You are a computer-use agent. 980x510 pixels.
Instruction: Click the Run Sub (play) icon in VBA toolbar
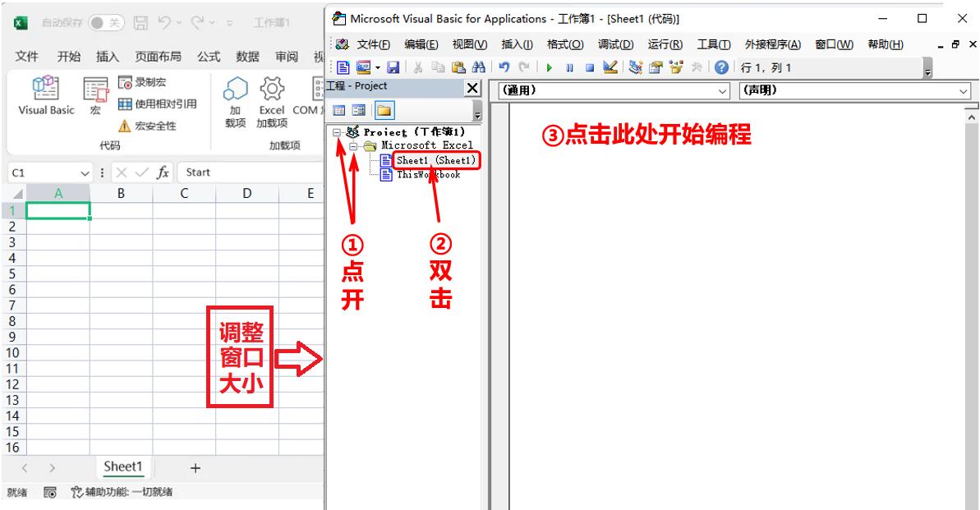549,68
